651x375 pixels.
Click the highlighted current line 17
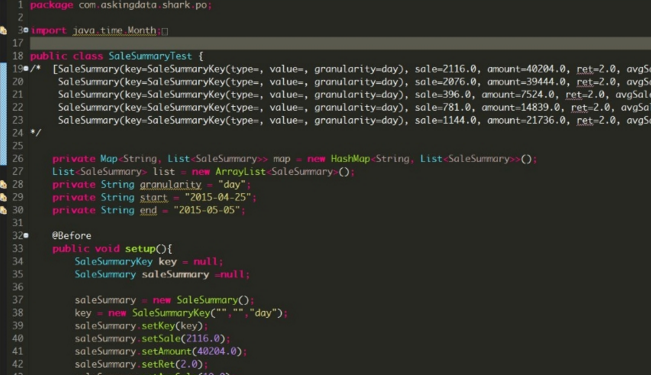coord(340,43)
